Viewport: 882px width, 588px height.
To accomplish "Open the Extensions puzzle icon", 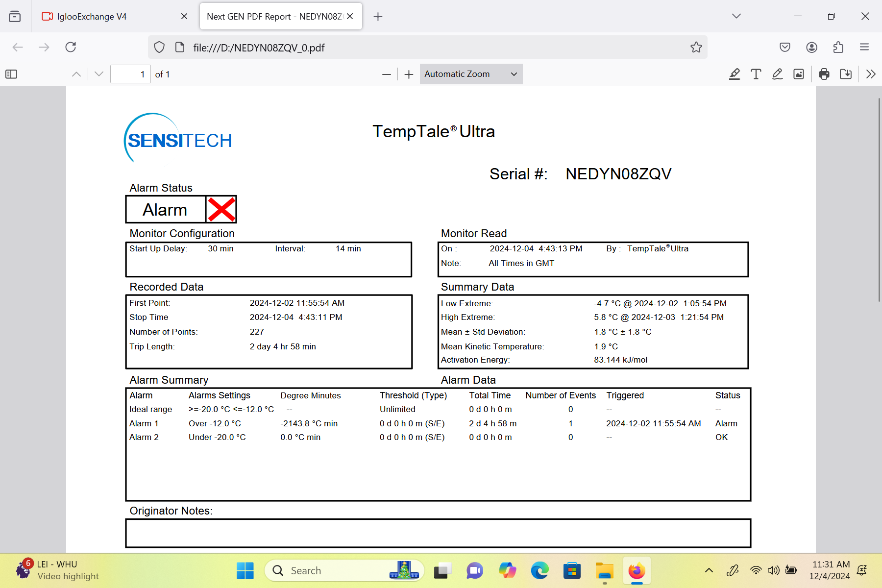I will tap(838, 47).
